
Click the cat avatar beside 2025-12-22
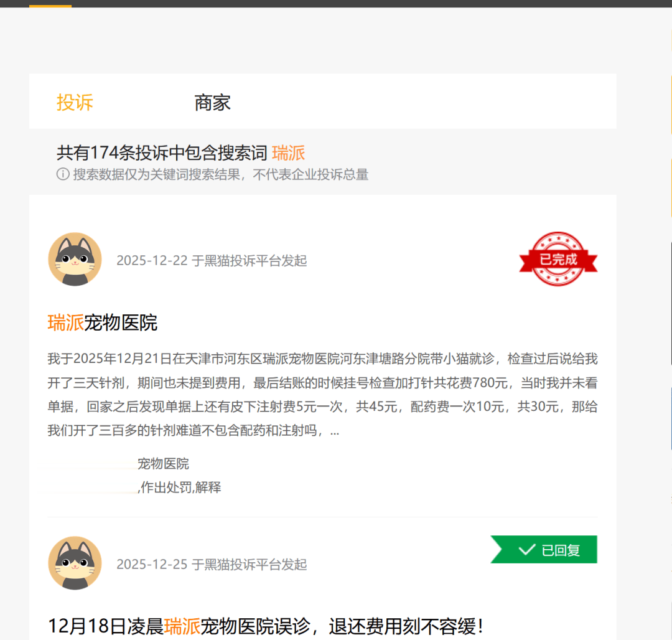click(x=75, y=260)
